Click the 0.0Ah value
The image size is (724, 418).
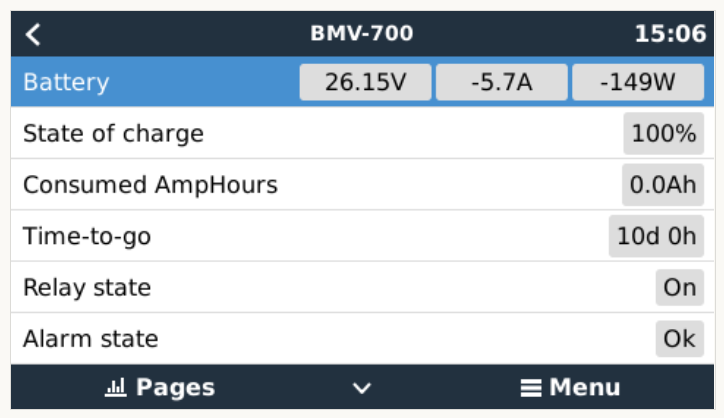pos(663,185)
